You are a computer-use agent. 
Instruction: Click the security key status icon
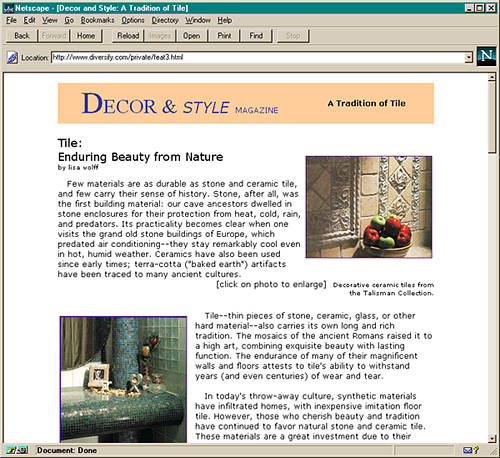click(17, 450)
